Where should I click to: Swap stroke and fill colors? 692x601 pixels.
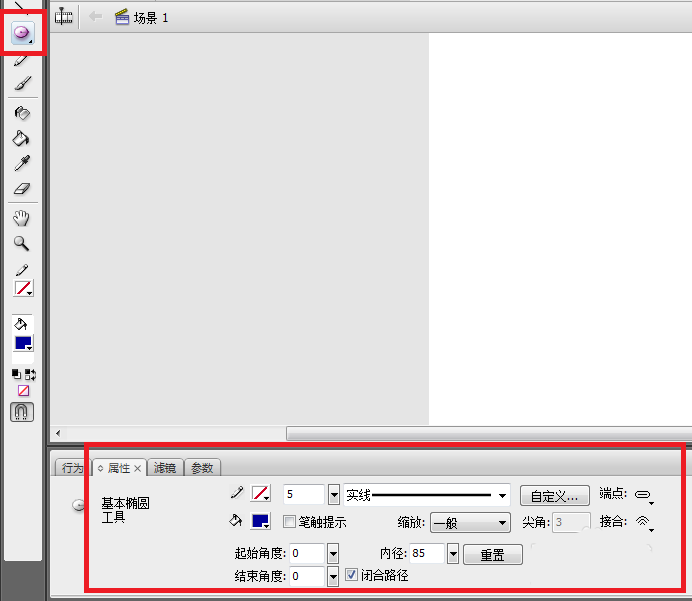pos(30,375)
